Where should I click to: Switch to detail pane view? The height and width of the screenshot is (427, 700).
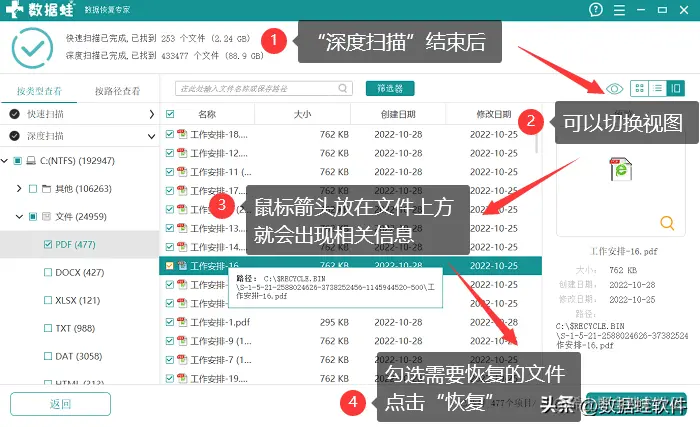[x=675, y=88]
